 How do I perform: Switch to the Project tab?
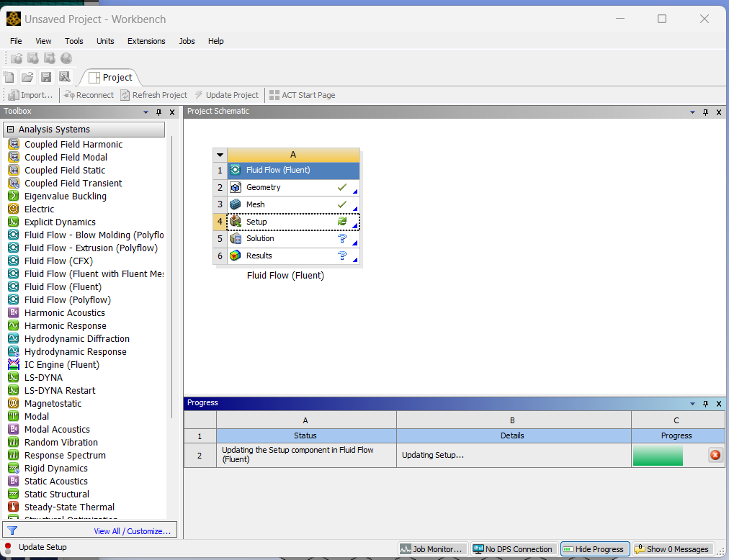[x=111, y=77]
